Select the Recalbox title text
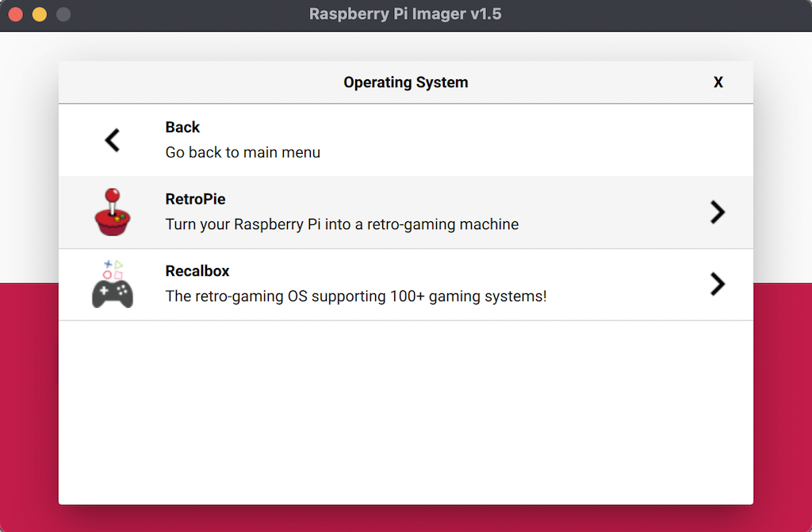The image size is (812, 532). (x=197, y=271)
